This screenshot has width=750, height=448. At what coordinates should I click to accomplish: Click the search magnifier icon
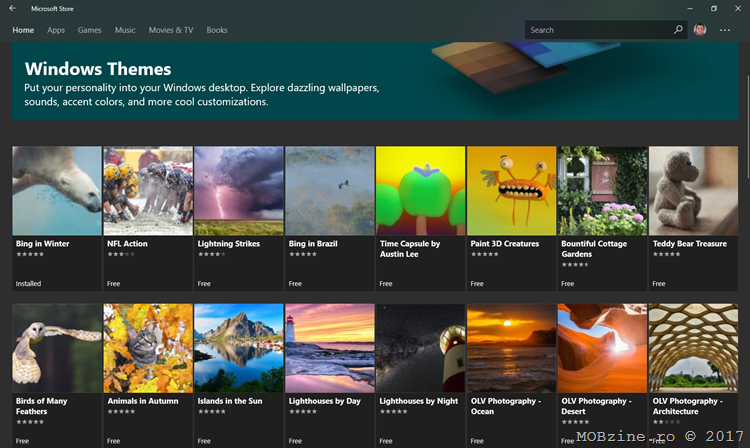678,30
